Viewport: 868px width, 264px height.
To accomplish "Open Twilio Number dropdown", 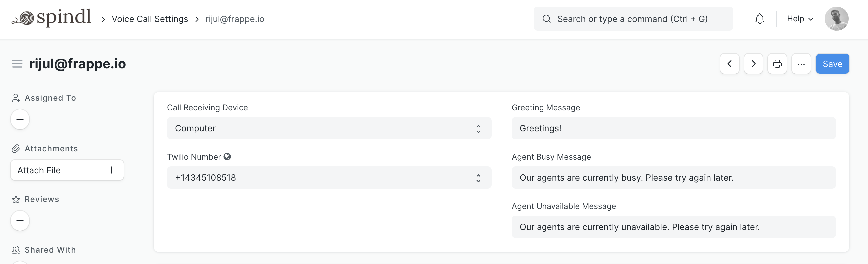I will [329, 178].
